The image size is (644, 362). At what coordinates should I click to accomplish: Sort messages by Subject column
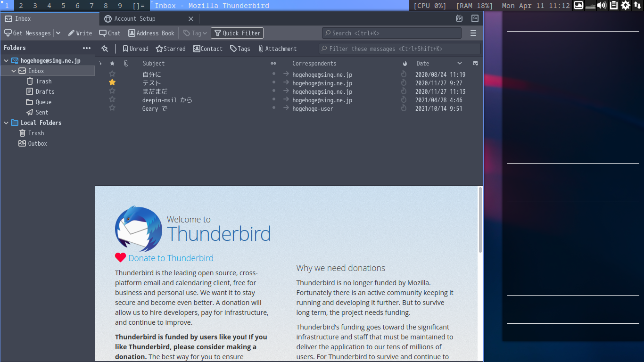pyautogui.click(x=154, y=63)
